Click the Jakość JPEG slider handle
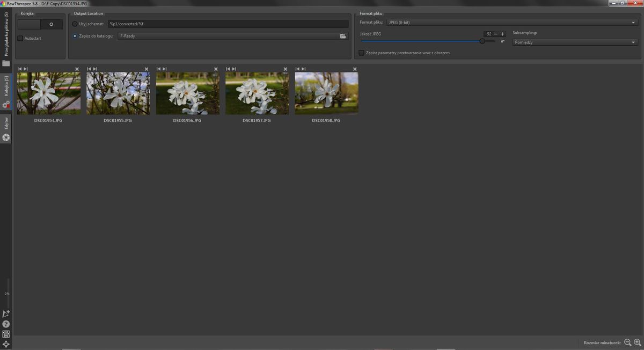Screen dimensions: 644x350 coord(482,41)
